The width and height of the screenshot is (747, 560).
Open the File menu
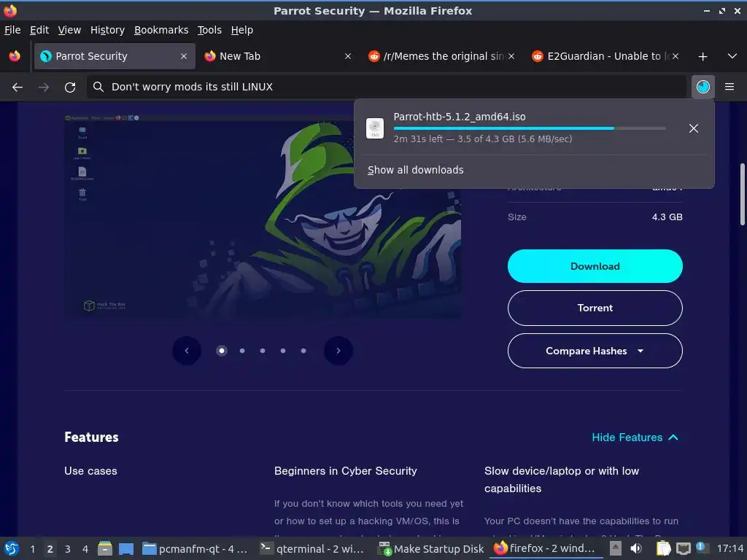pyautogui.click(x=12, y=30)
